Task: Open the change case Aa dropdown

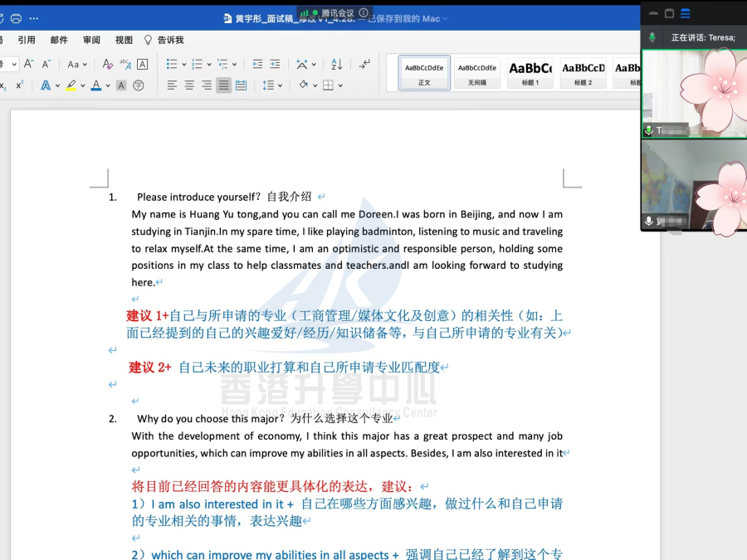Action: point(77,64)
